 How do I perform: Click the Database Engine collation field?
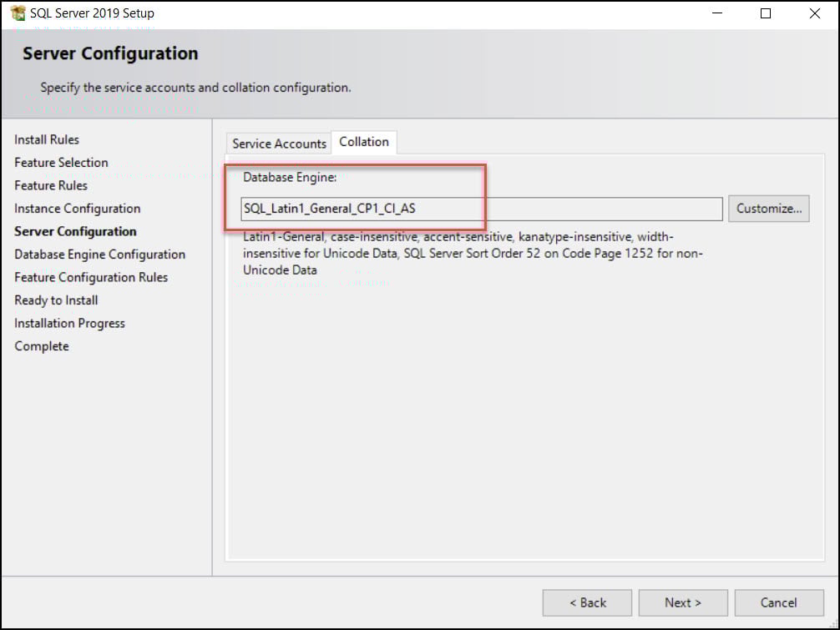[482, 209]
